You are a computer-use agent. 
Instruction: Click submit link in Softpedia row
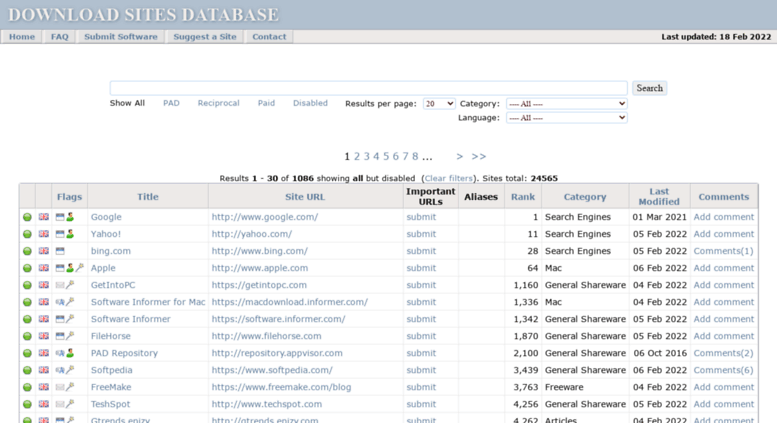[421, 370]
